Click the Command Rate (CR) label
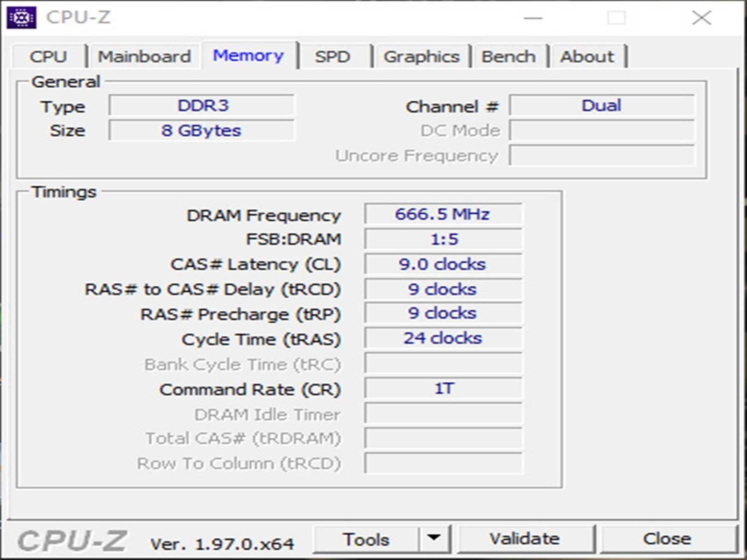Viewport: 747px width, 560px height. click(250, 390)
